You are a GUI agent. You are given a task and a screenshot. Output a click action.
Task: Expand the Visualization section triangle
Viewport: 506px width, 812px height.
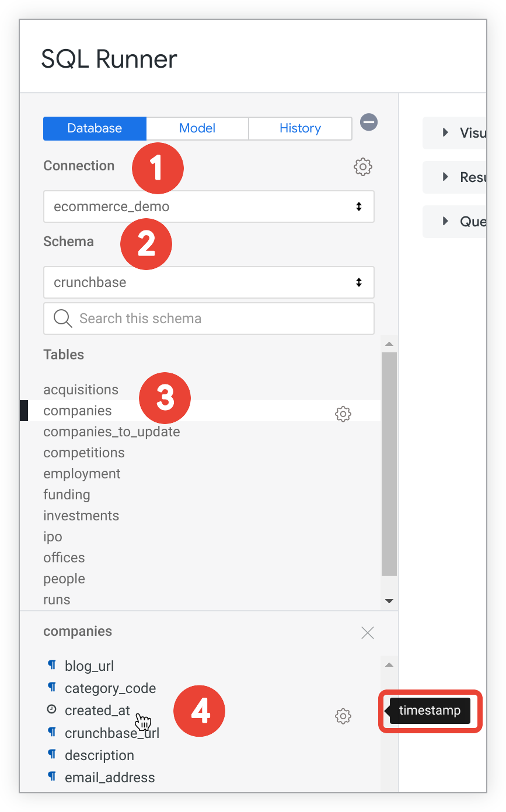[x=445, y=132]
